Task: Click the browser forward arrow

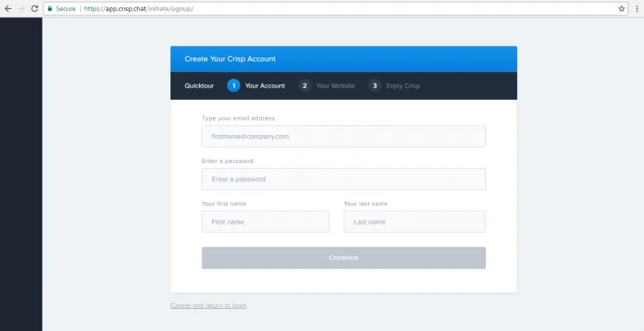Action: click(21, 9)
